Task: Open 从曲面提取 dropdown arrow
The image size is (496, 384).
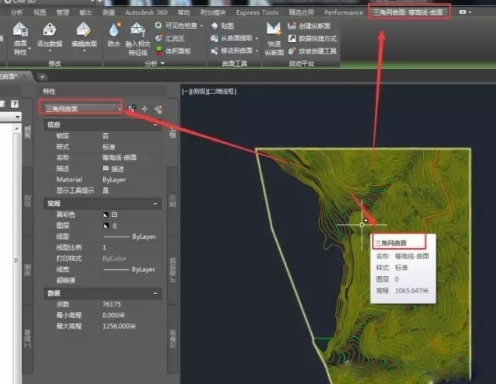Action: 257,39
